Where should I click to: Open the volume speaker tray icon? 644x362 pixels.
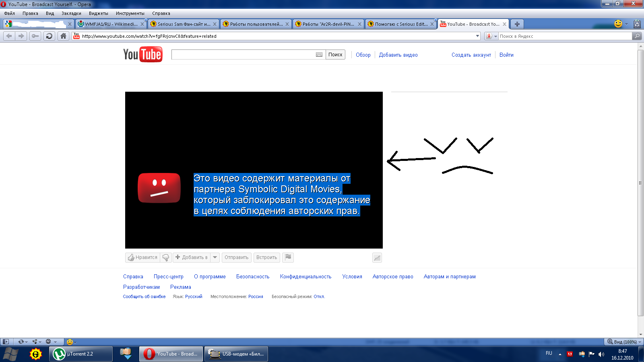(601, 354)
